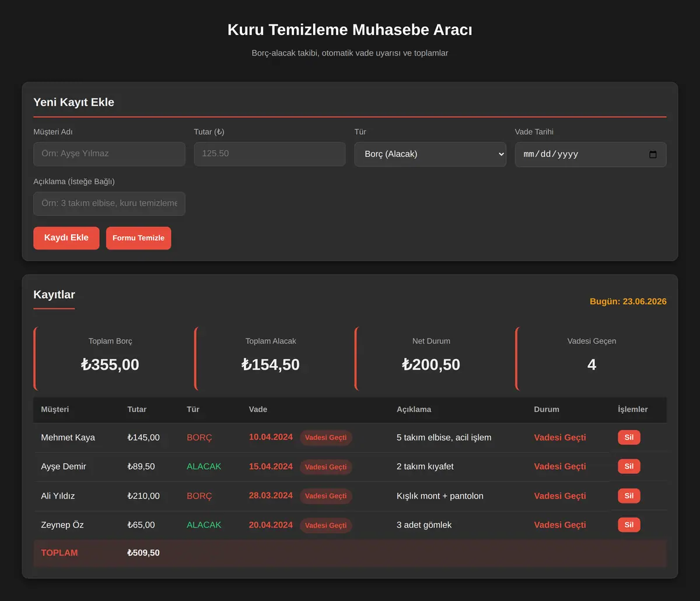Click the Tür column header

pyautogui.click(x=193, y=409)
